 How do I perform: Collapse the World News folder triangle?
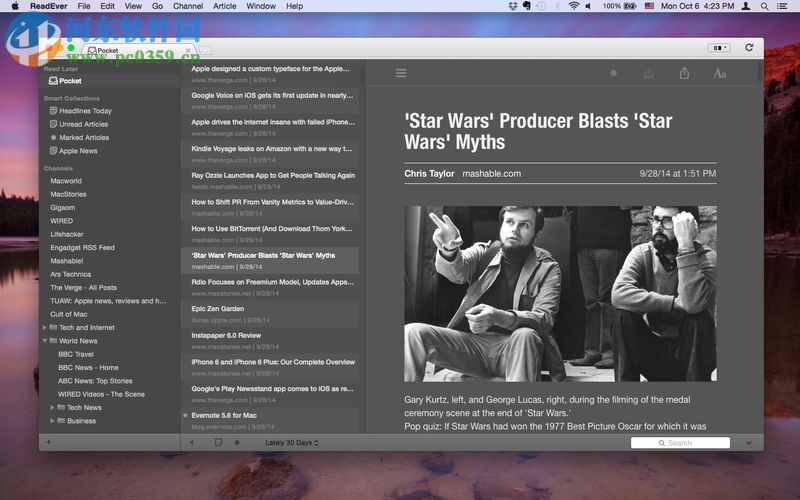pyautogui.click(x=45, y=341)
